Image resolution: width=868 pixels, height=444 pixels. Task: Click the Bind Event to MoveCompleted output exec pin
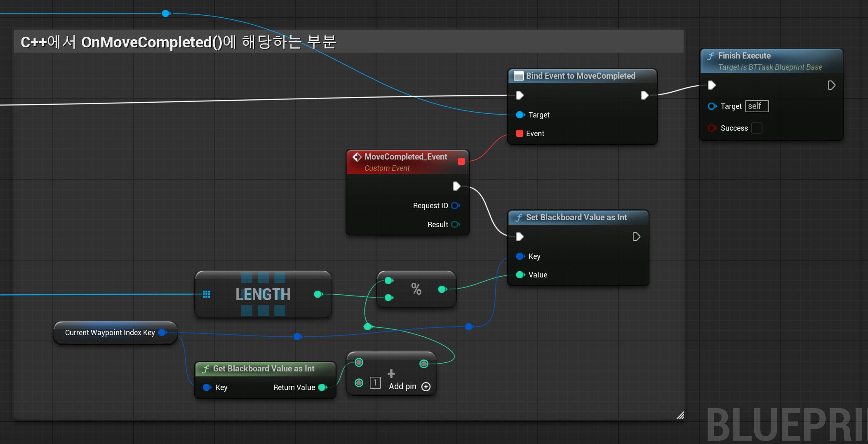click(x=645, y=95)
